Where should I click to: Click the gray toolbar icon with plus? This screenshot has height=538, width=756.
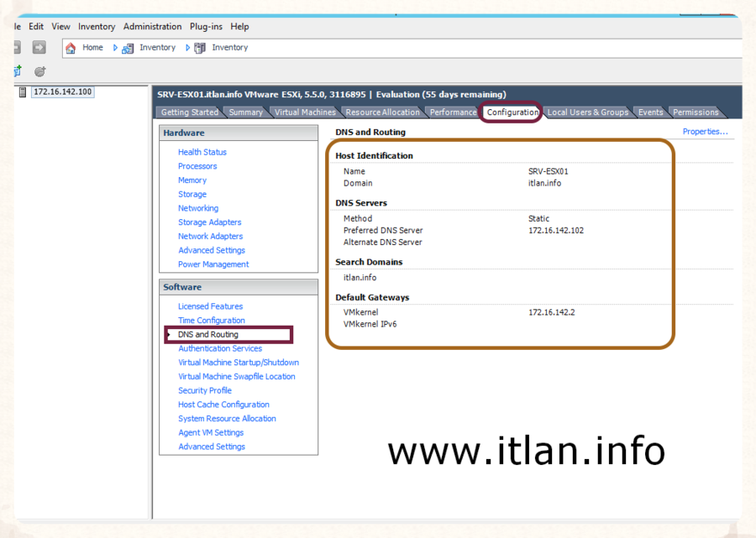tap(39, 71)
